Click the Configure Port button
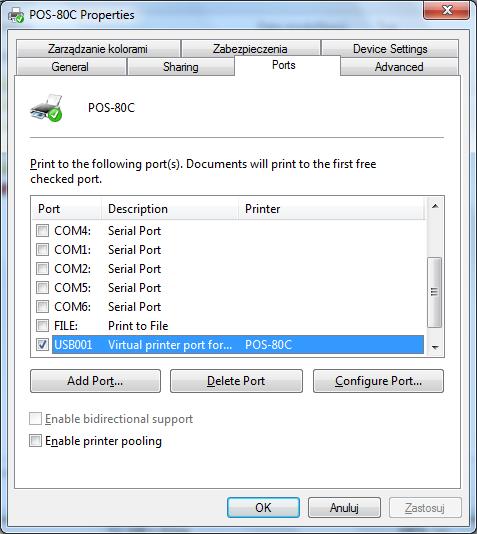Viewport: 477px width, 534px height. click(378, 381)
